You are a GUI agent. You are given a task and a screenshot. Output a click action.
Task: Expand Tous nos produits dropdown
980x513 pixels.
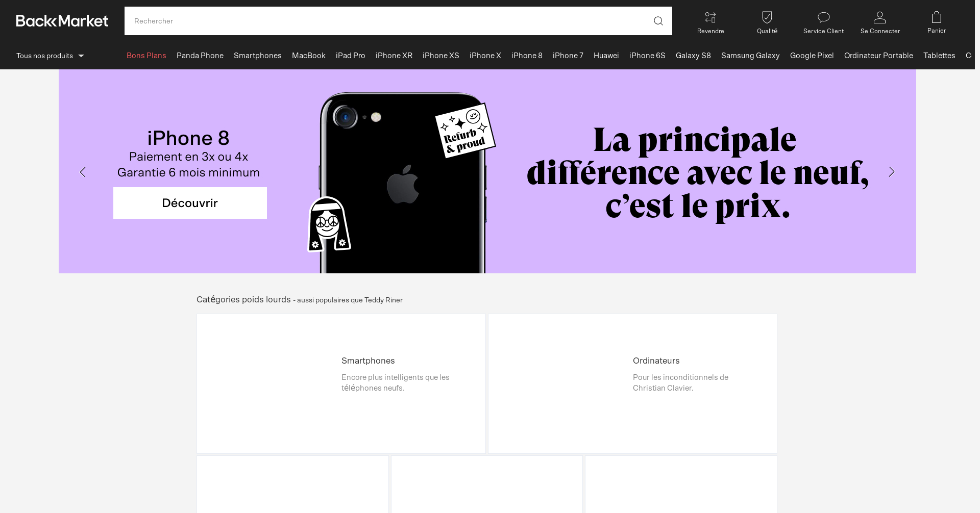[x=50, y=56]
